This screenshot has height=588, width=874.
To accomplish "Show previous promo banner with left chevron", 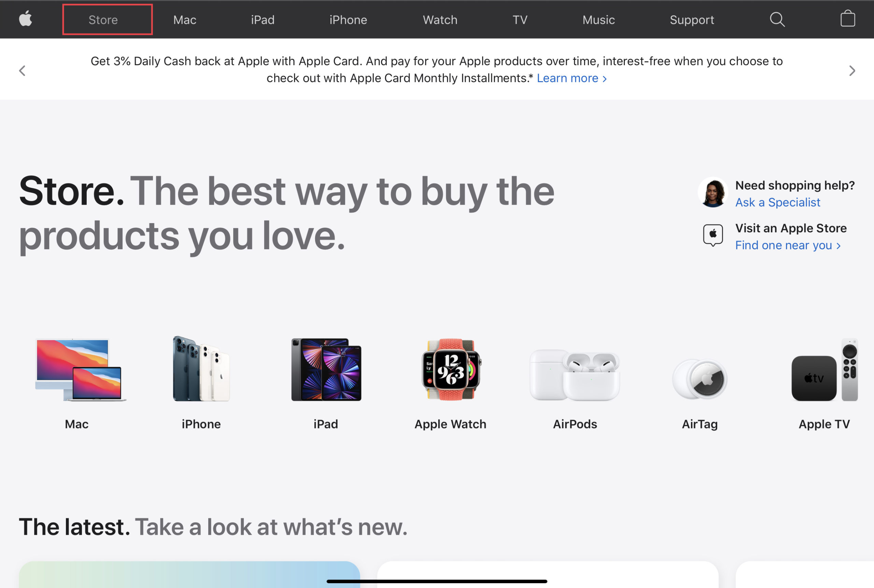I will (22, 71).
